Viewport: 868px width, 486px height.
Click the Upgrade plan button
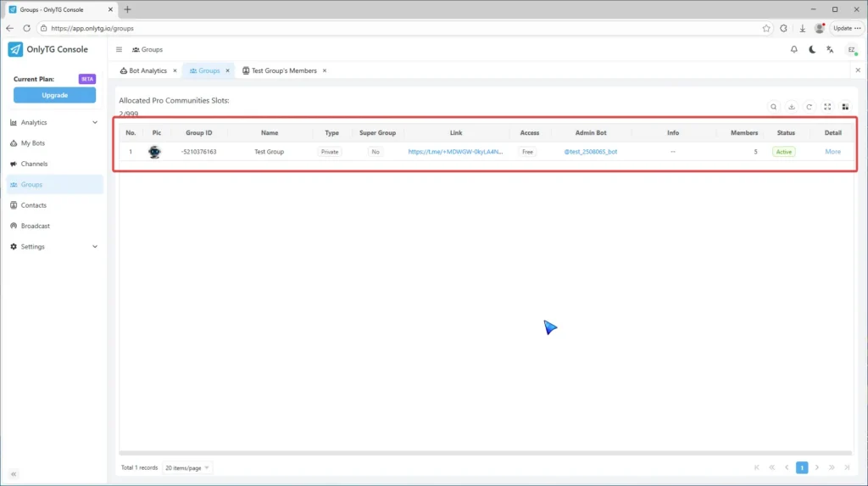(54, 95)
